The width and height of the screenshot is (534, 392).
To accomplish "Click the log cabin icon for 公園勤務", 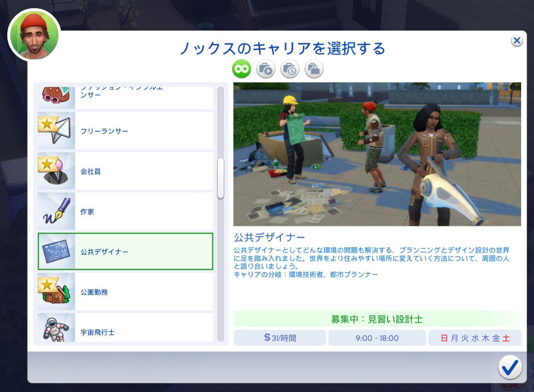I will (x=56, y=292).
